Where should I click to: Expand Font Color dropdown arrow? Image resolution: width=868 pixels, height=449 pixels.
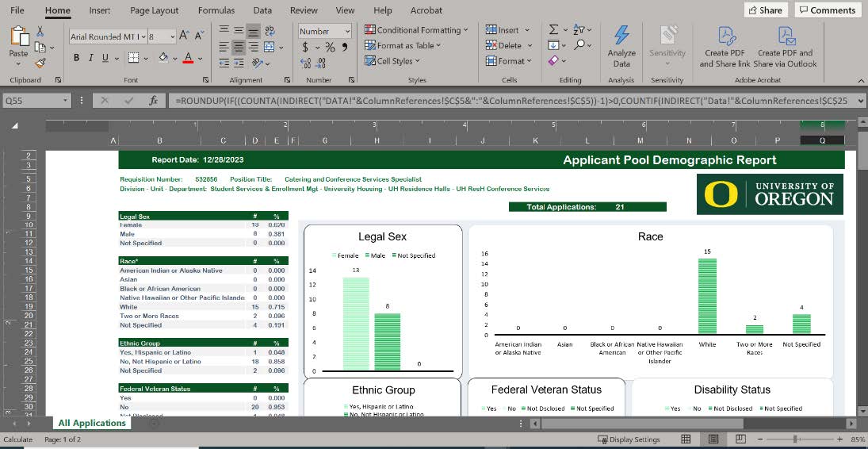(x=200, y=58)
